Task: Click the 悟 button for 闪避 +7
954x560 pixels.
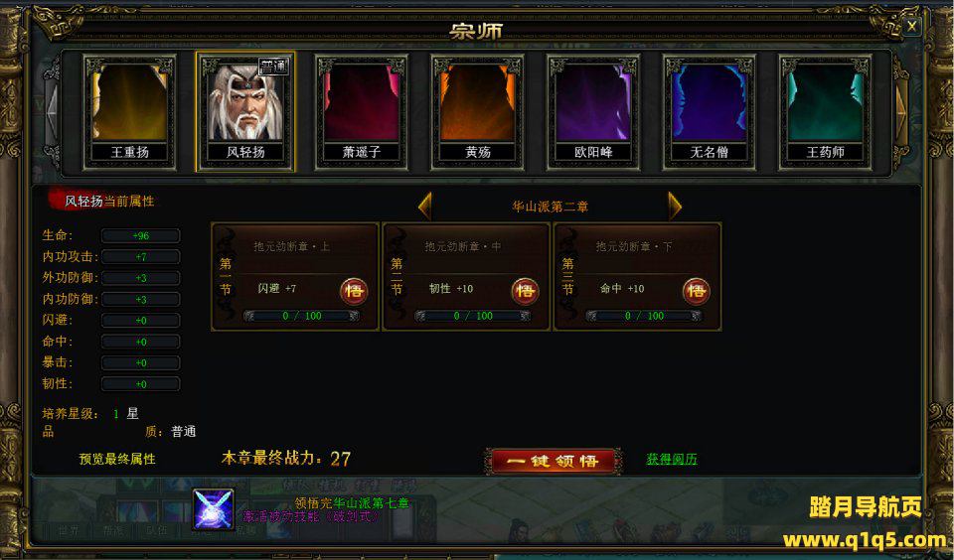Action: [354, 291]
